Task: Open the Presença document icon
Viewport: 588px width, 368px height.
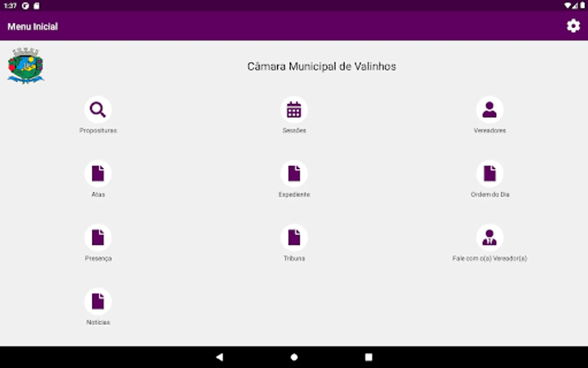Action: 98,238
